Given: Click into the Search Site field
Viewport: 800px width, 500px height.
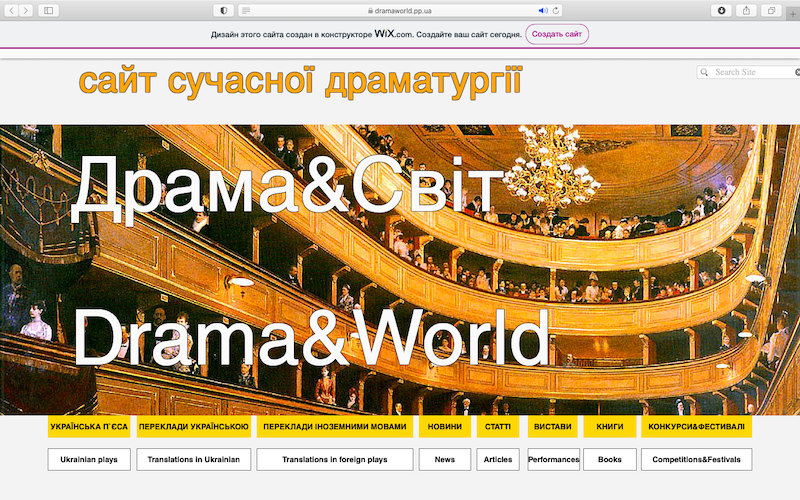Looking at the screenshot, I should coord(748,72).
